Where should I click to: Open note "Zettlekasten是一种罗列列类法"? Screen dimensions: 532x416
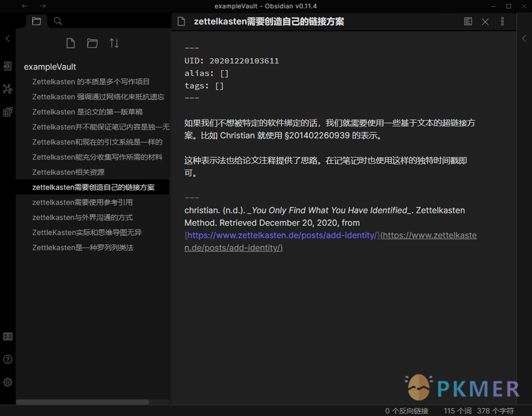pos(83,248)
